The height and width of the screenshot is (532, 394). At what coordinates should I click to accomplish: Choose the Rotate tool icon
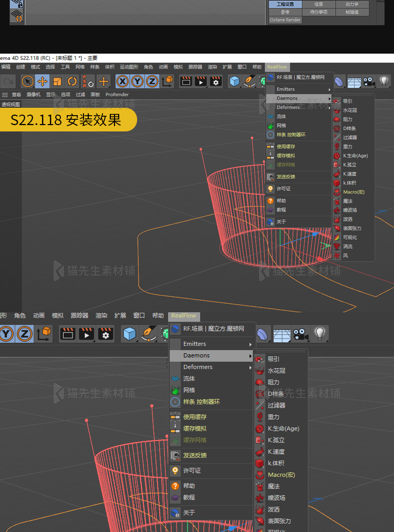[x=72, y=81]
